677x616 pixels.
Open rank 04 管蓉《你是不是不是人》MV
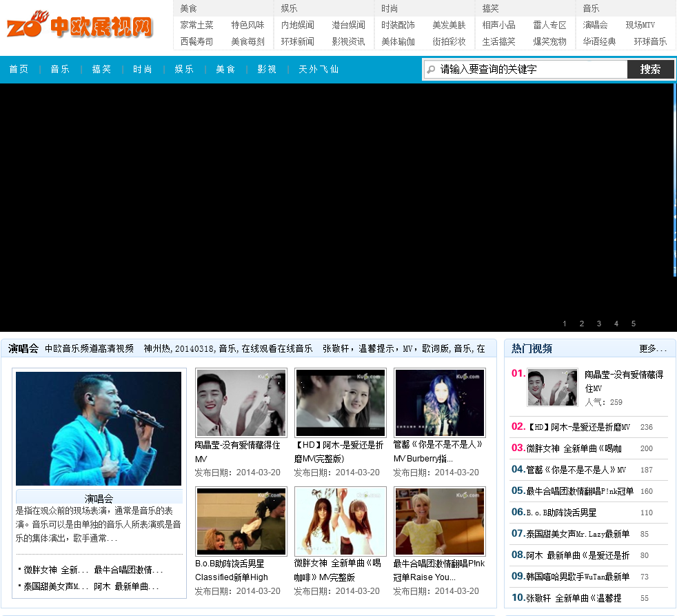(576, 470)
